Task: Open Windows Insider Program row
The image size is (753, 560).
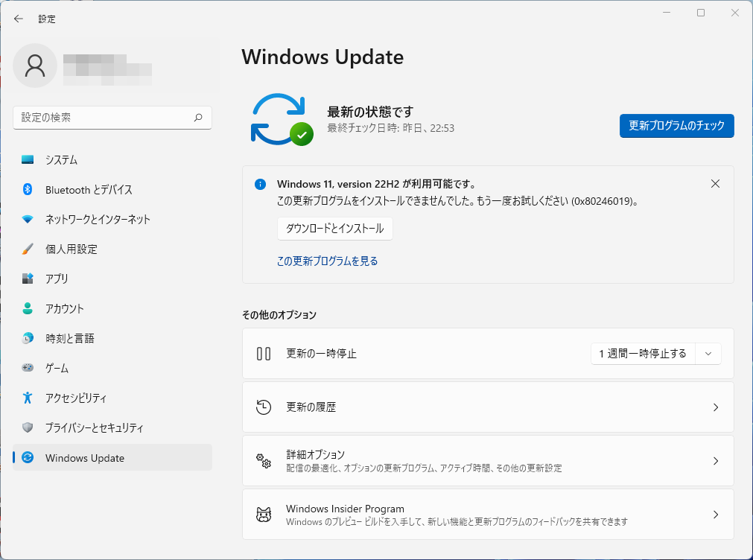Action: tap(488, 515)
